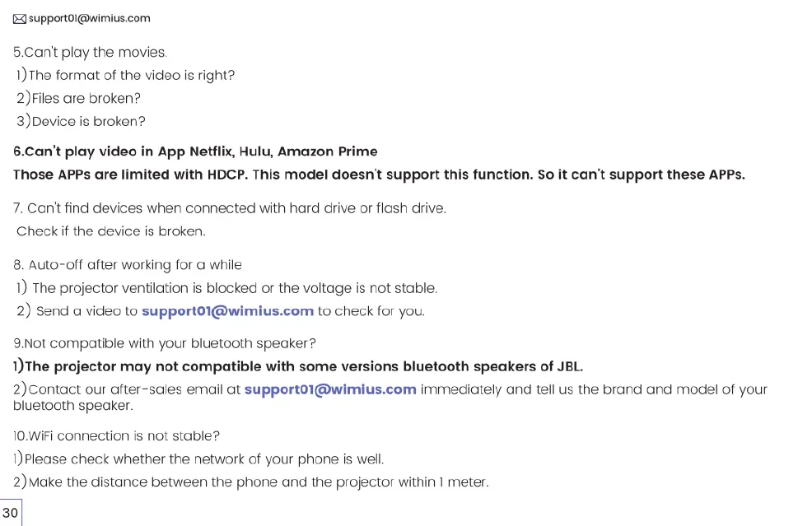Click the bold HDCP limitation sentence

(x=379, y=175)
